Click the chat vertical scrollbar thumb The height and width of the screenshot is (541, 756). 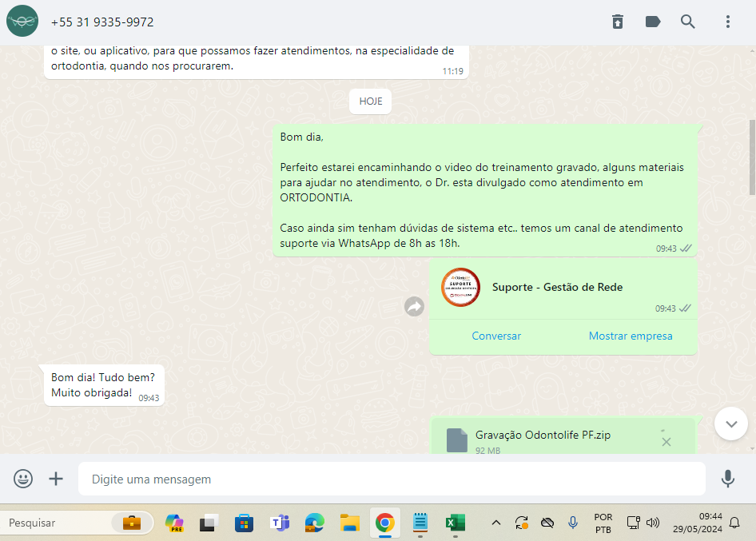[752, 157]
